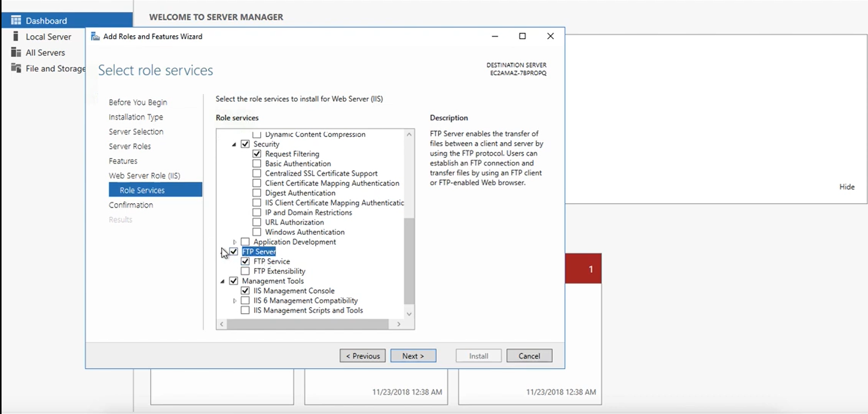Click the Next button
Image resolution: width=868 pixels, height=414 pixels.
413,356
